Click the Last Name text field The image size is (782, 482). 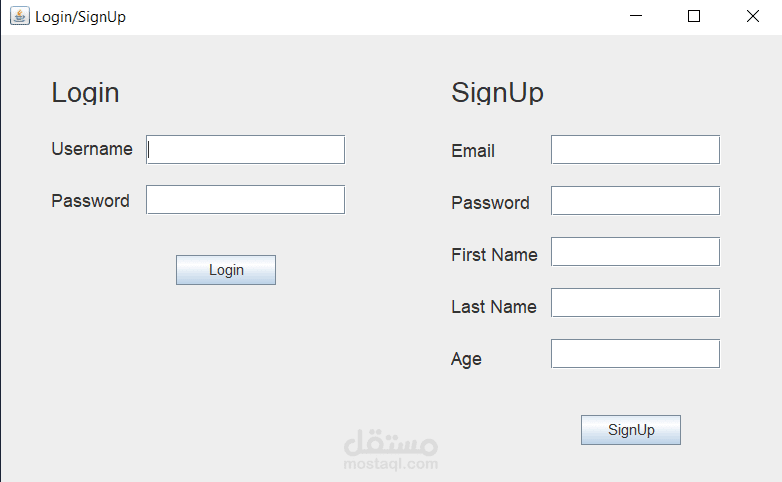[635, 303]
